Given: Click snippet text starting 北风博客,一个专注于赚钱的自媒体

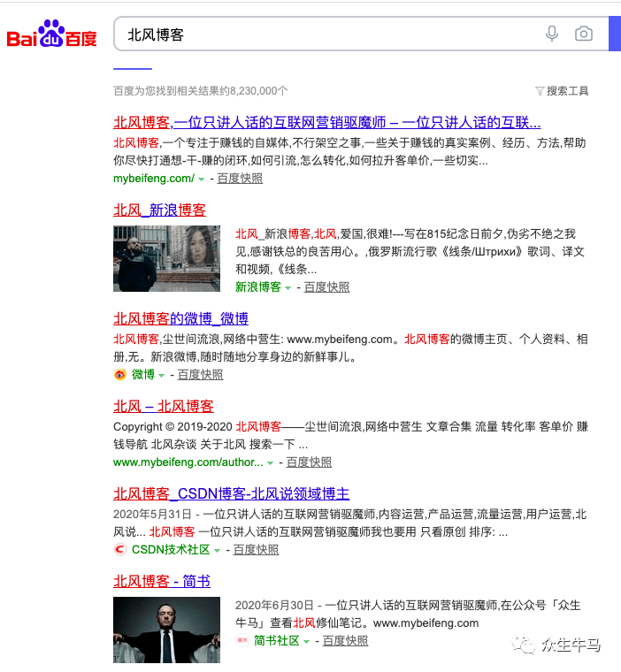Looking at the screenshot, I should [349, 152].
